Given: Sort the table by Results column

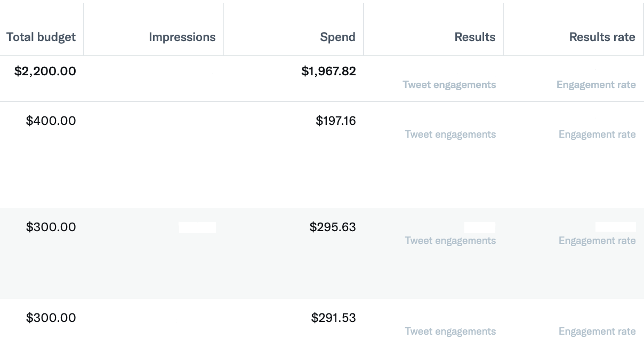Looking at the screenshot, I should [x=474, y=37].
